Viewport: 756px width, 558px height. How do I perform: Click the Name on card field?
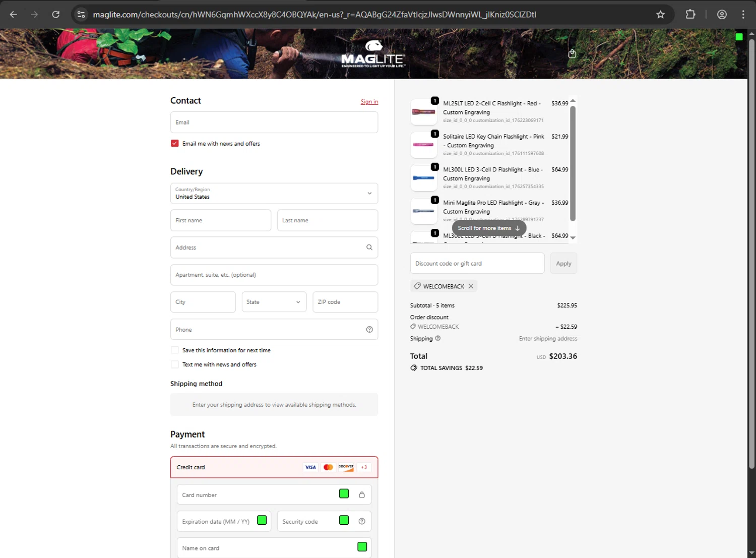tap(274, 548)
